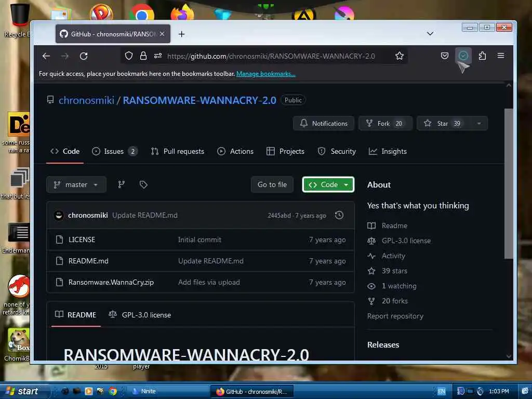Open the 39 stars link
The height and width of the screenshot is (399, 532).
[x=388, y=271]
